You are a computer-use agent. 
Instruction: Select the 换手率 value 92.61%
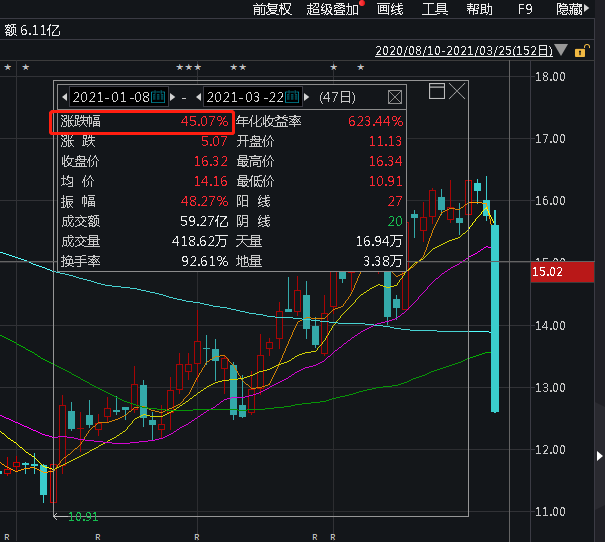[205, 262]
